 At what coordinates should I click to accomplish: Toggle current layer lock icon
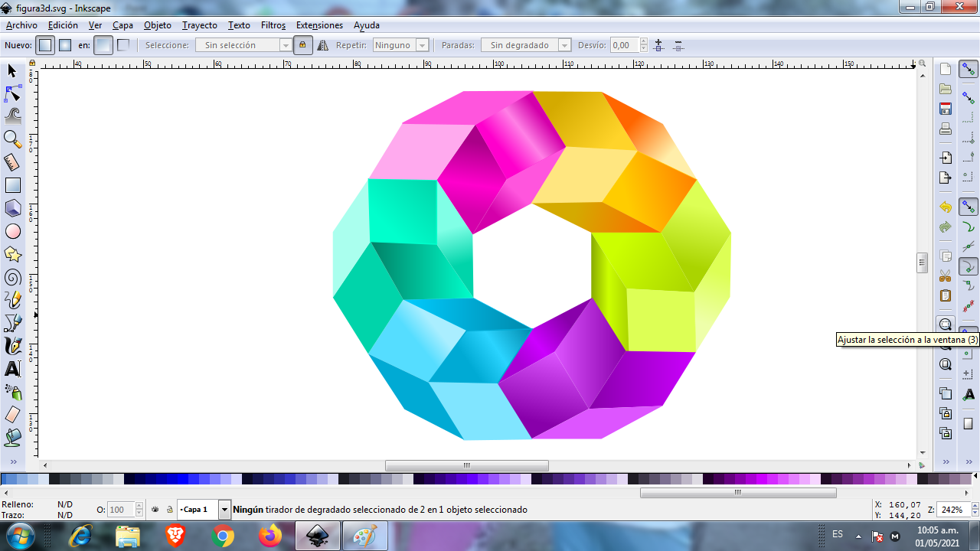169,509
